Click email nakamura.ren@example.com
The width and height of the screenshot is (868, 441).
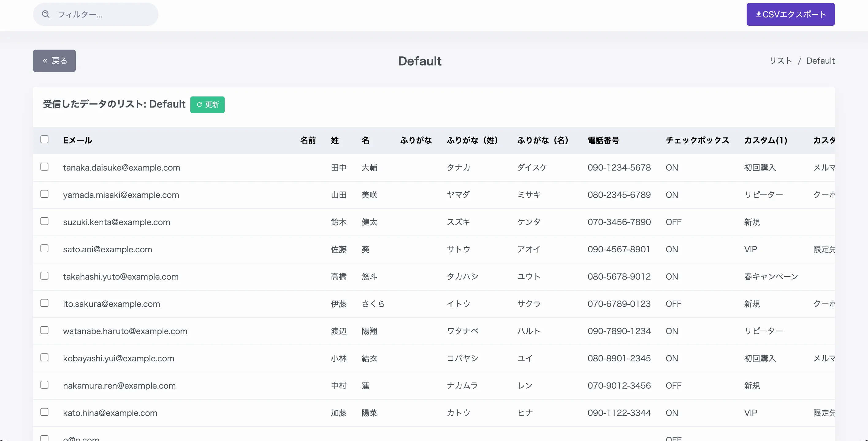(119, 386)
